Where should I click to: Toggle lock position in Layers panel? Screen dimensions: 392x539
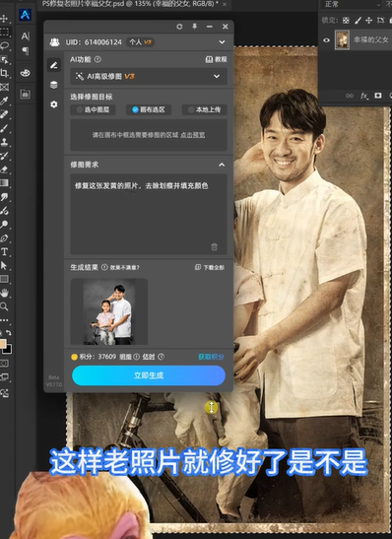(369, 21)
